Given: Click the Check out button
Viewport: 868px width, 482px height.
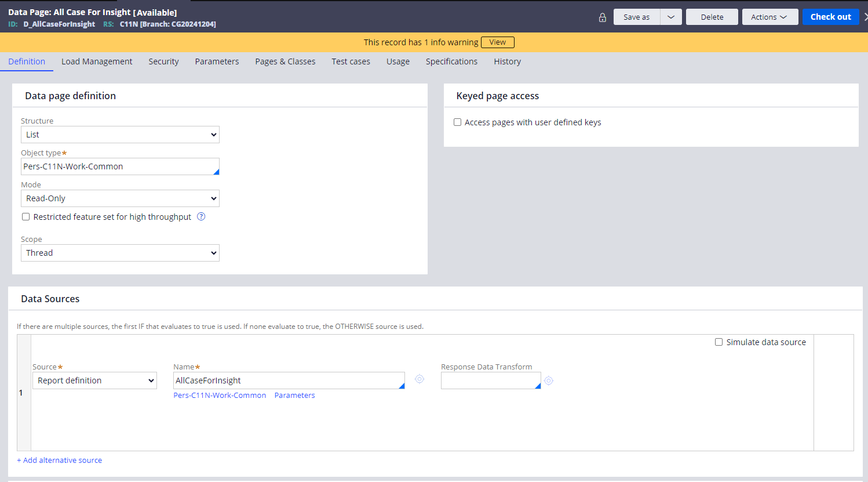Looking at the screenshot, I should click(830, 17).
